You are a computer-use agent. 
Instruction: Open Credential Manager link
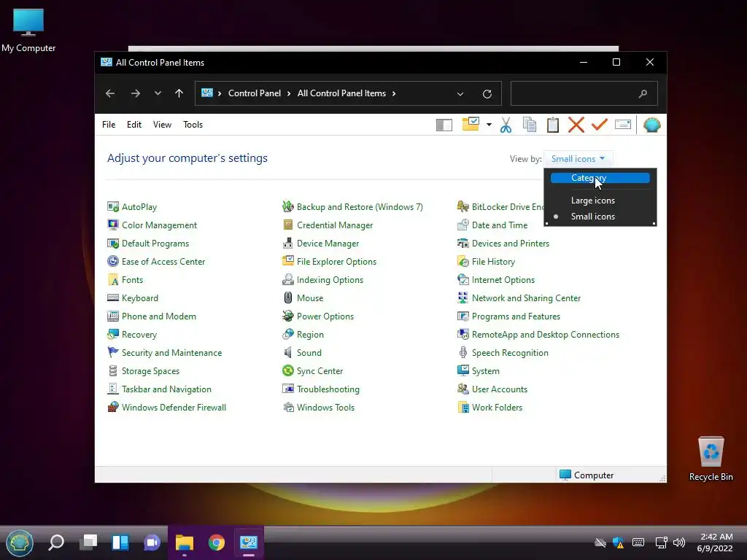335,225
